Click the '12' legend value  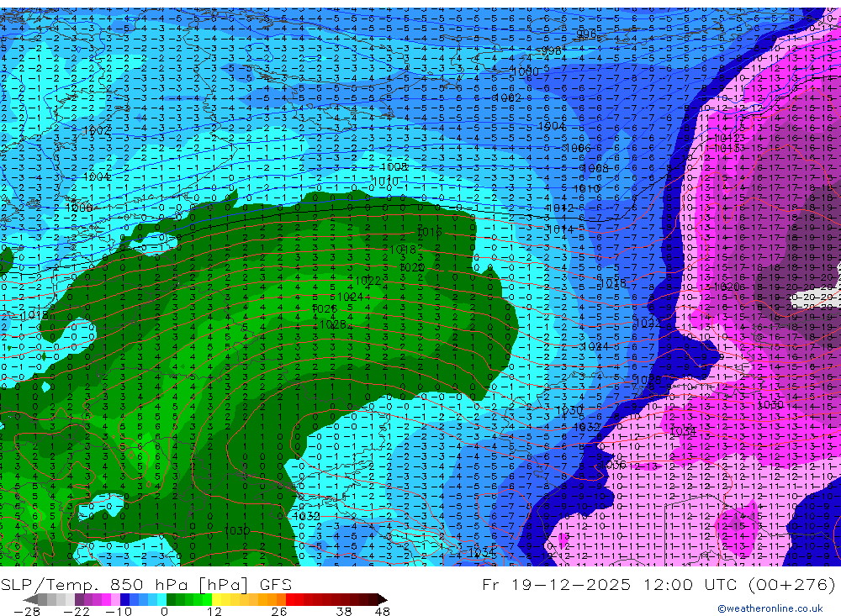[214, 612]
